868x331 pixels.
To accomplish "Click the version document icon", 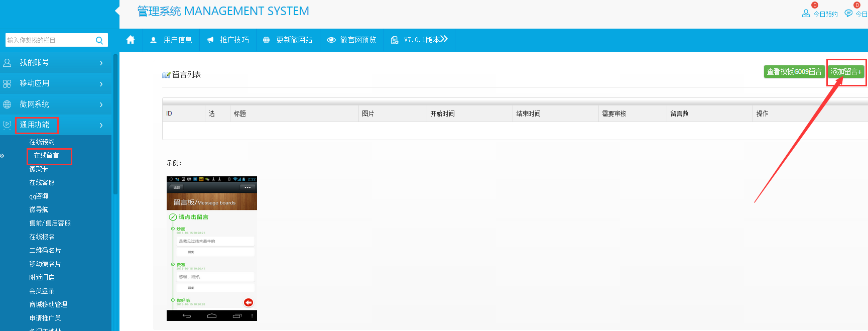I will [395, 40].
